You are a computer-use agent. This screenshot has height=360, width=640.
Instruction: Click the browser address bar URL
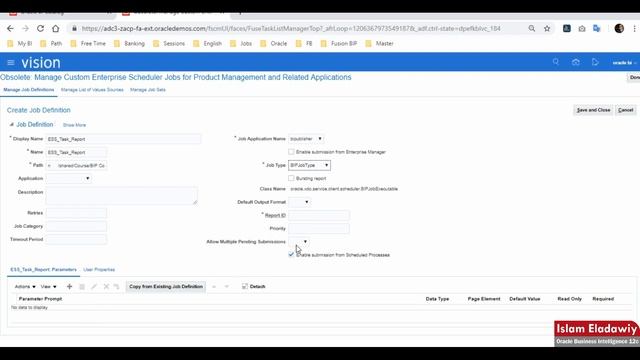click(291, 29)
